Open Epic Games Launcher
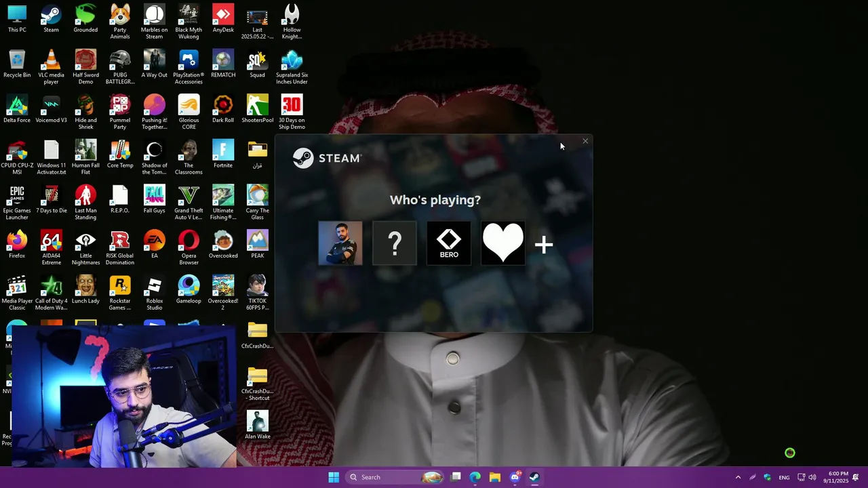The image size is (868, 488). click(x=17, y=203)
